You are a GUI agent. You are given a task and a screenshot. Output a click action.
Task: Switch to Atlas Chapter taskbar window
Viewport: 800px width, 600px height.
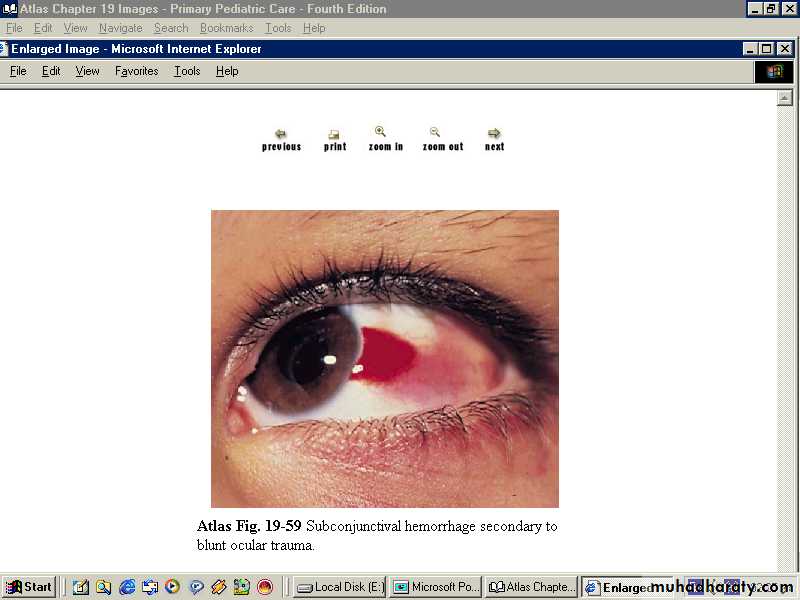(531, 587)
